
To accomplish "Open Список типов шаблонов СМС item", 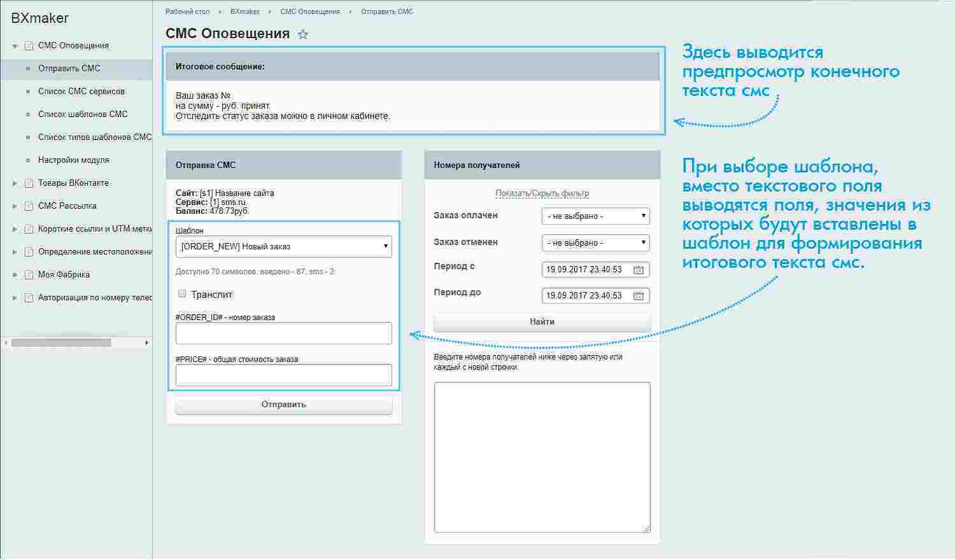I will tap(95, 137).
